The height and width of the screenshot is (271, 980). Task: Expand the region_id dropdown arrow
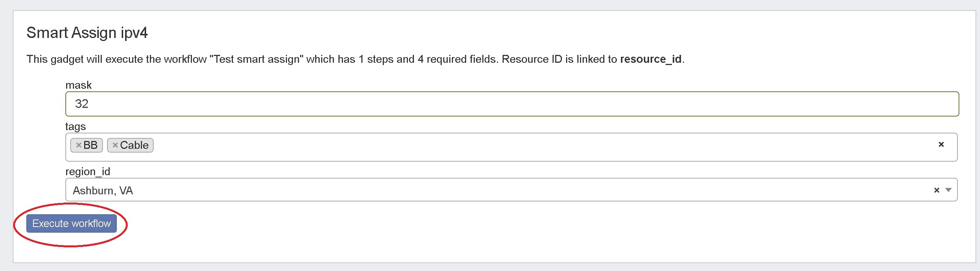(x=948, y=190)
